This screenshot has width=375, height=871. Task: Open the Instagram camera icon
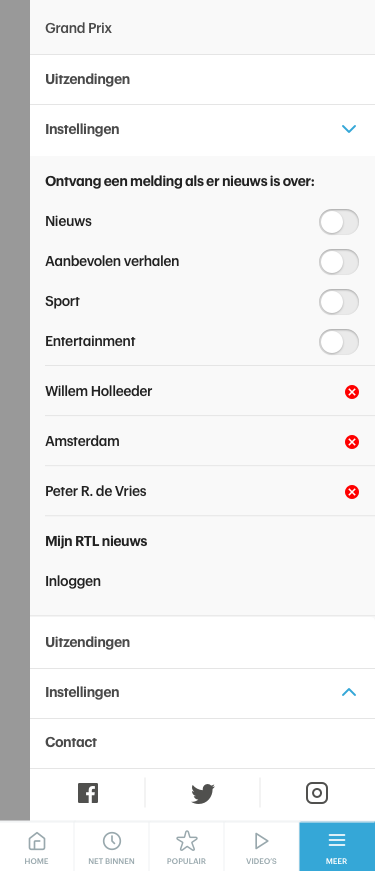(x=317, y=793)
